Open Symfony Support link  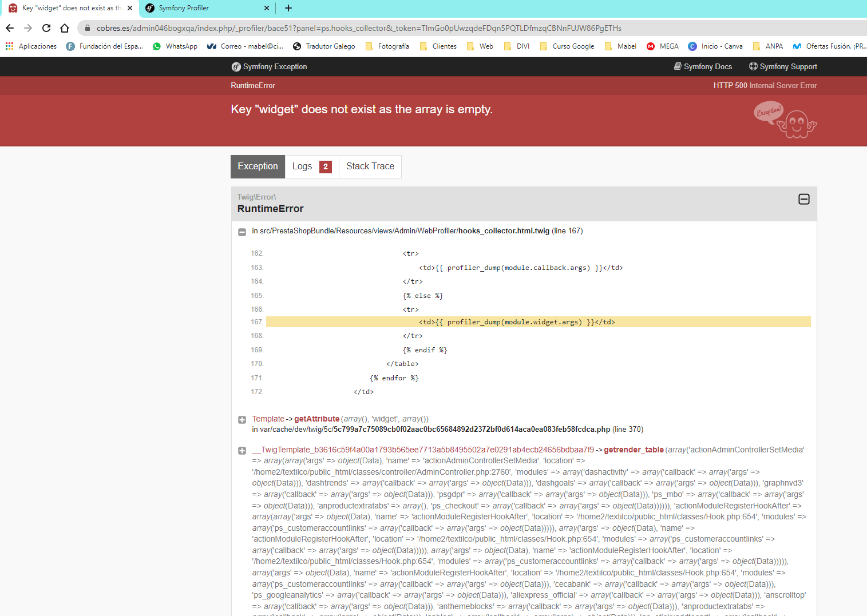[783, 67]
